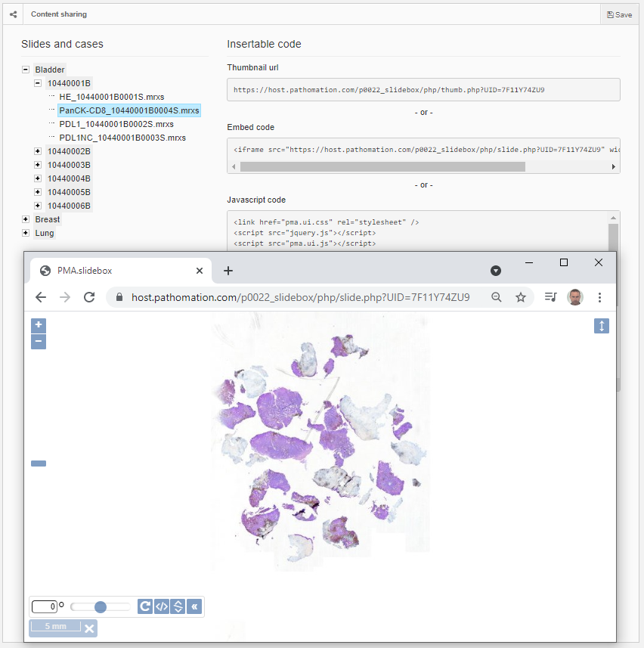644x648 pixels.
Task: Click the rotation angle slider handle
Action: click(x=101, y=606)
